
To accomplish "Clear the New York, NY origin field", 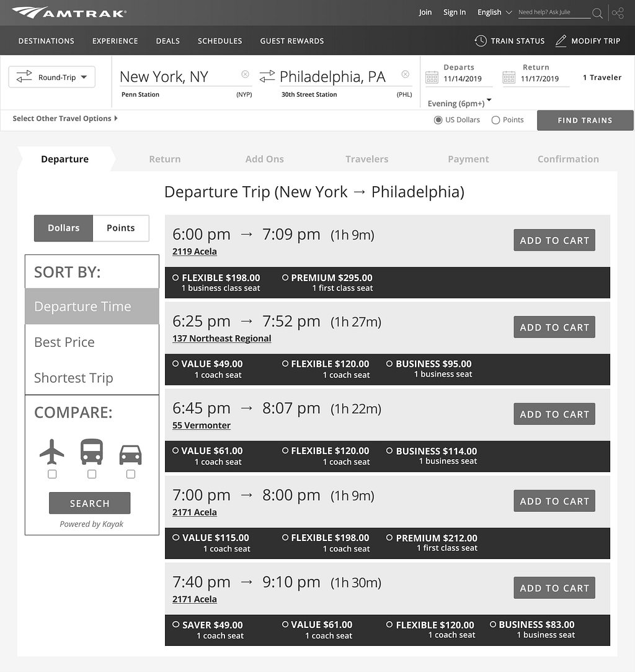I will click(246, 74).
